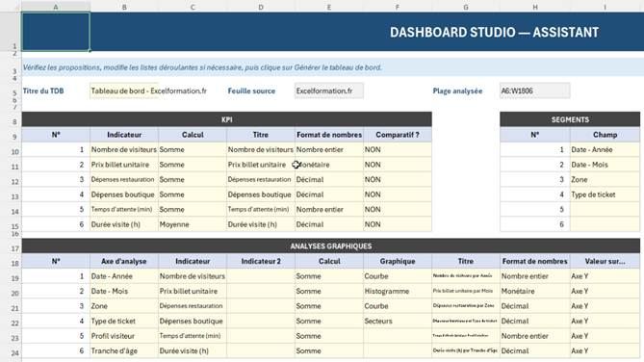Screen dimensions: 644x362
Task: Click the column H header
Action: [x=535, y=7]
